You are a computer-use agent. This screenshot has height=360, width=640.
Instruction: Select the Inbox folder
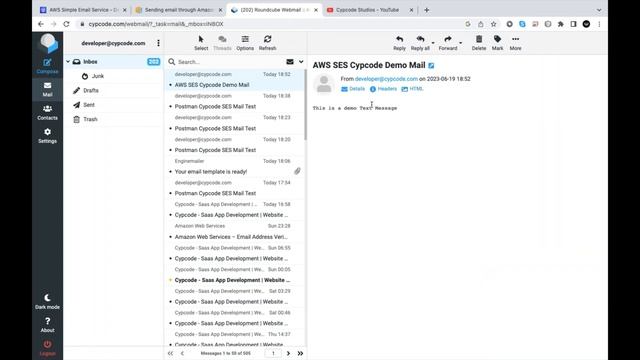tap(113, 62)
